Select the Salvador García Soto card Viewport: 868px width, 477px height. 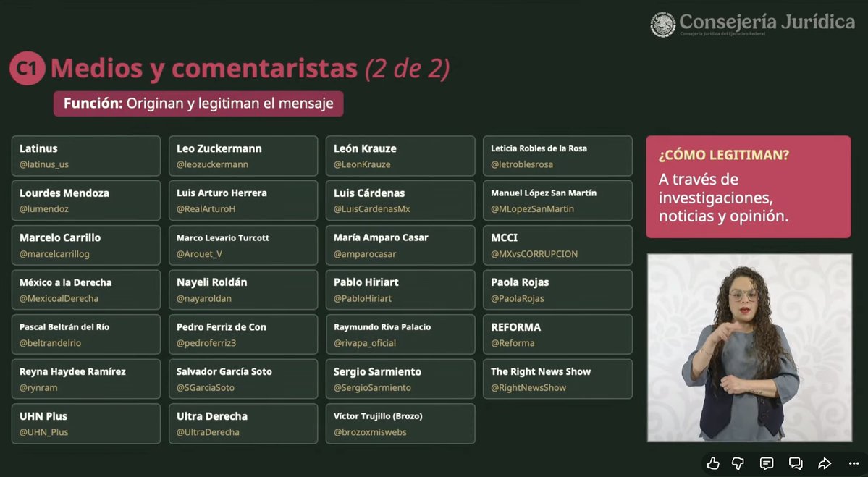(243, 379)
